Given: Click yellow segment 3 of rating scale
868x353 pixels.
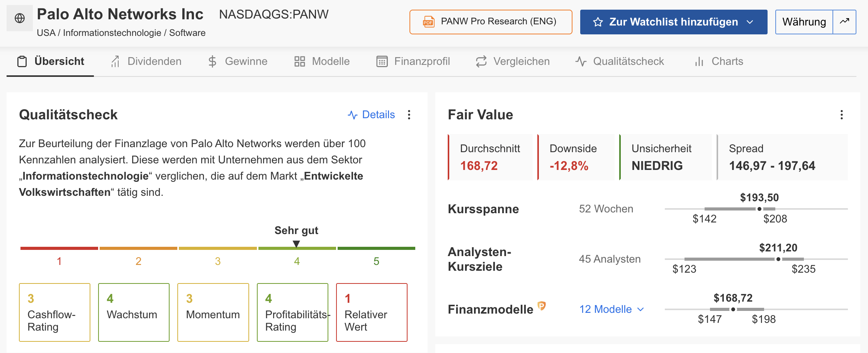Looking at the screenshot, I should [217, 248].
